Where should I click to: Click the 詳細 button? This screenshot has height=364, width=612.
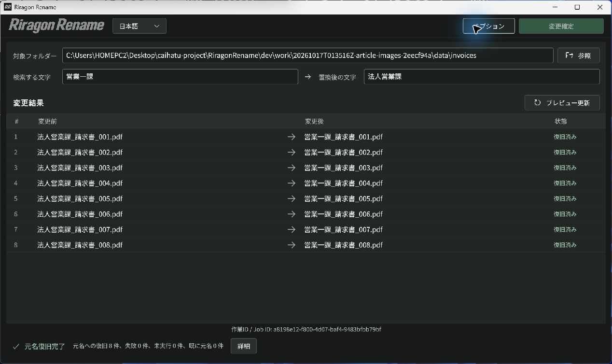244,346
